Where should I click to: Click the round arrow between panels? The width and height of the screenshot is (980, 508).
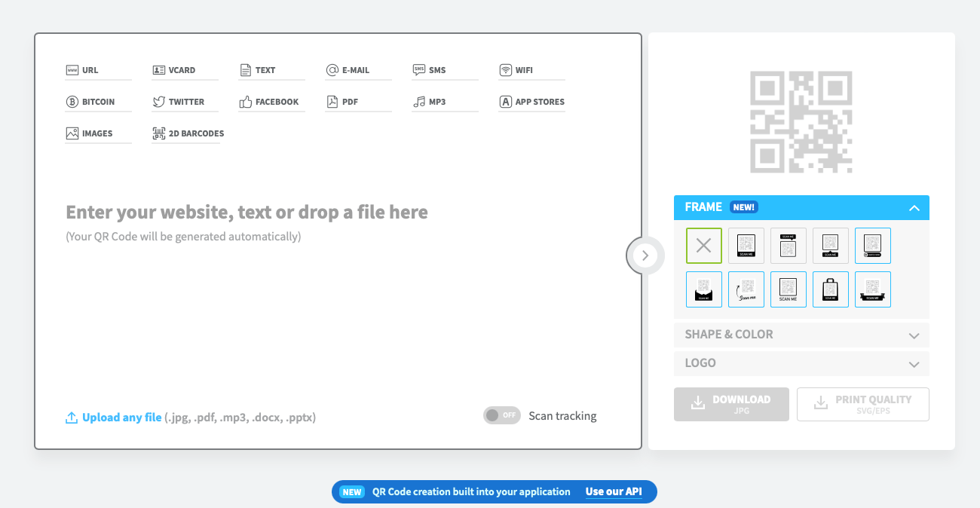point(645,256)
